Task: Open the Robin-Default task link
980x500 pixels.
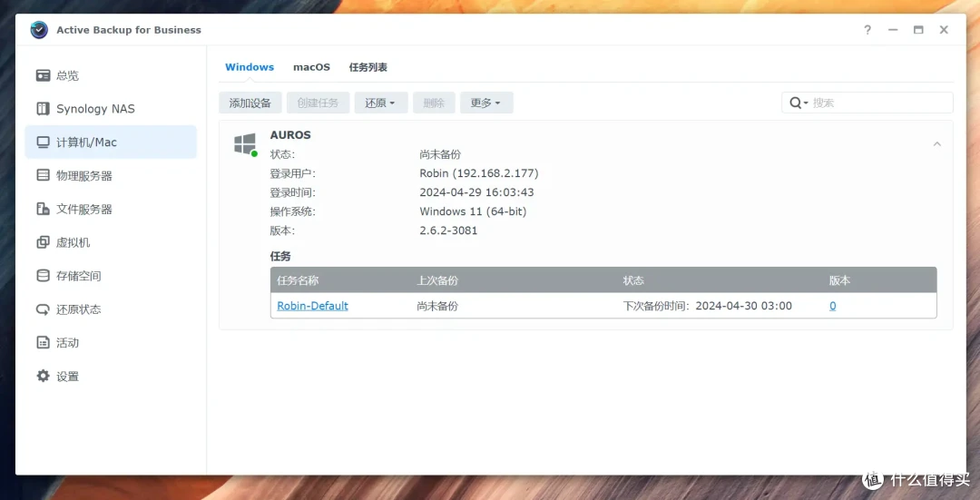Action: click(312, 306)
